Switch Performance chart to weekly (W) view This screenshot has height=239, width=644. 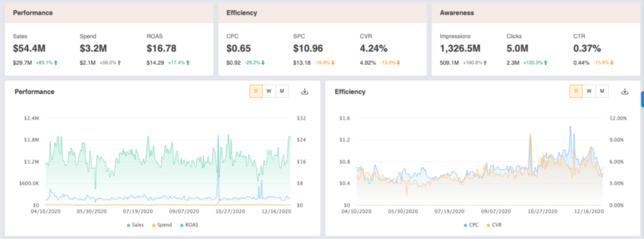(x=269, y=92)
